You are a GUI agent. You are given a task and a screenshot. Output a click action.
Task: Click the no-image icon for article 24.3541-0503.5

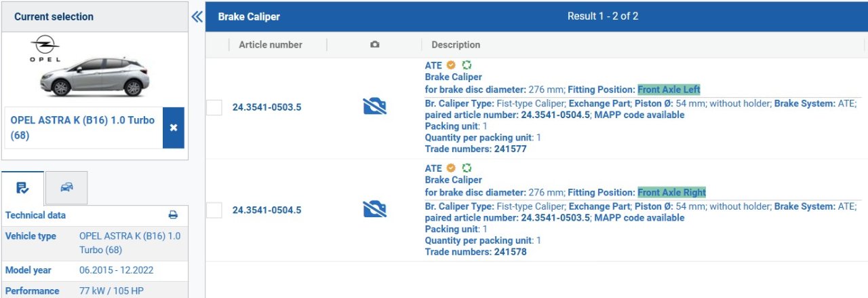tap(374, 107)
